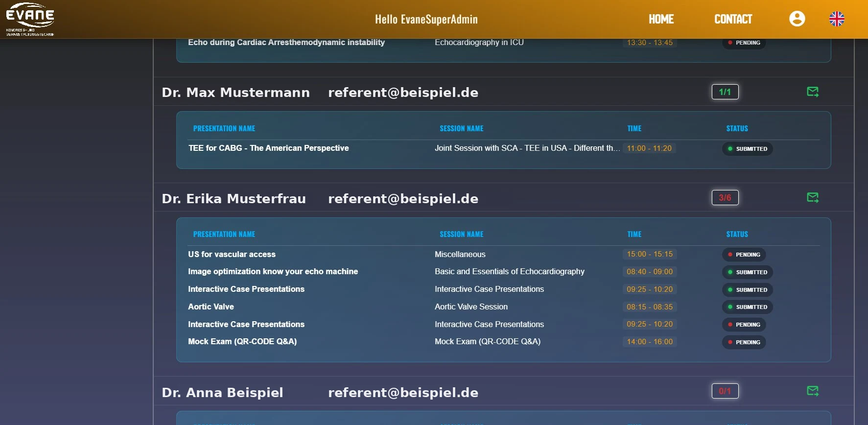
Task: Select 'TEE for CABG - The American Perspective'
Action: click(268, 148)
